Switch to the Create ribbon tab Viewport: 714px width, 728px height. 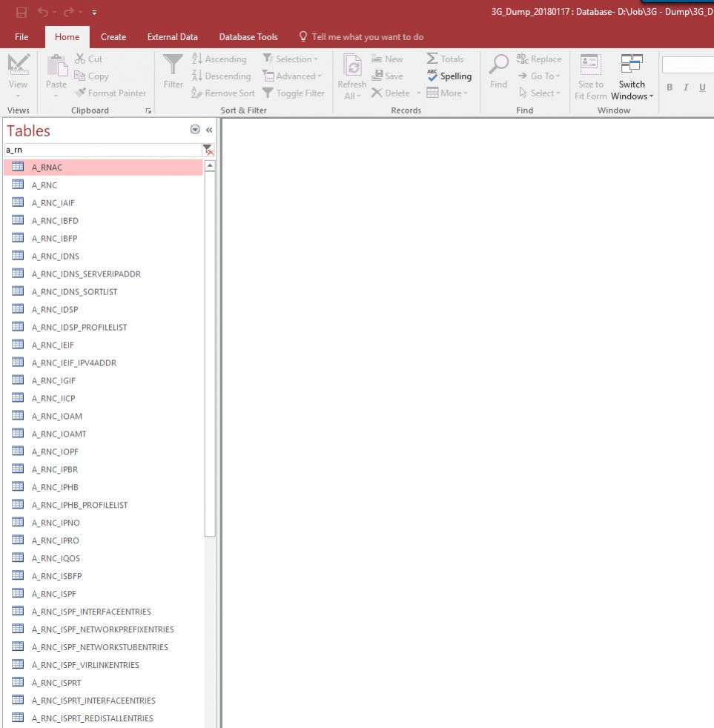113,36
